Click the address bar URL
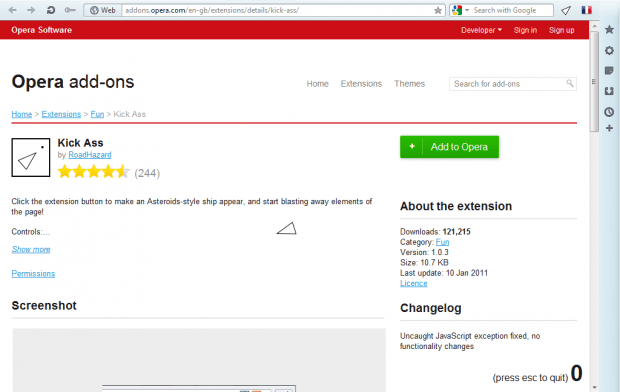620x392 pixels. 212,10
